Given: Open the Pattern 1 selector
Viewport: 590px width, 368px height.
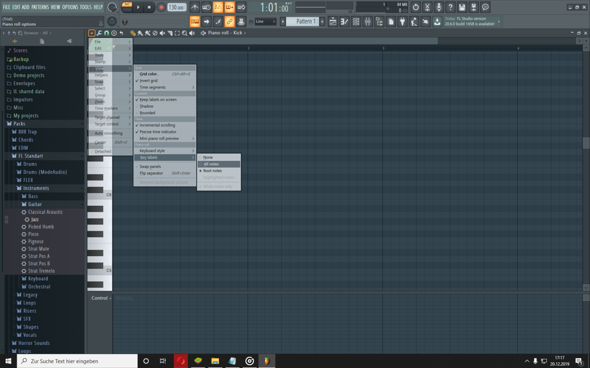Looking at the screenshot, I should 302,21.
